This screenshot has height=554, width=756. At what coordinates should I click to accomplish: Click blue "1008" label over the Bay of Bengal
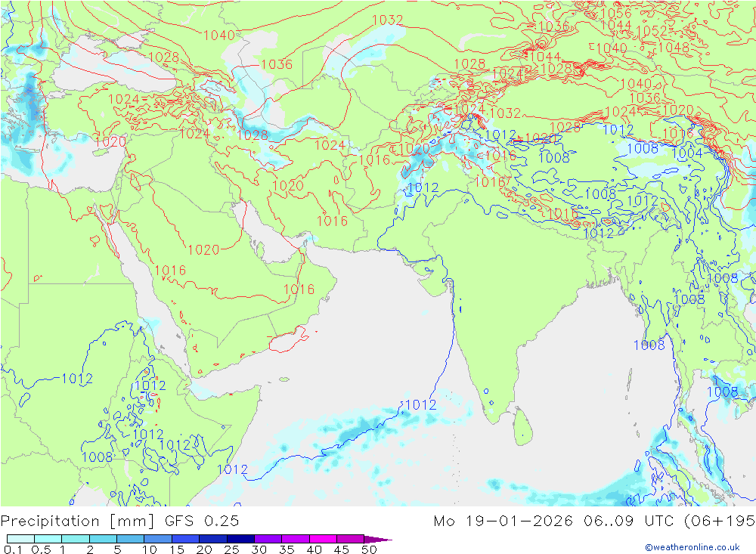(x=649, y=345)
